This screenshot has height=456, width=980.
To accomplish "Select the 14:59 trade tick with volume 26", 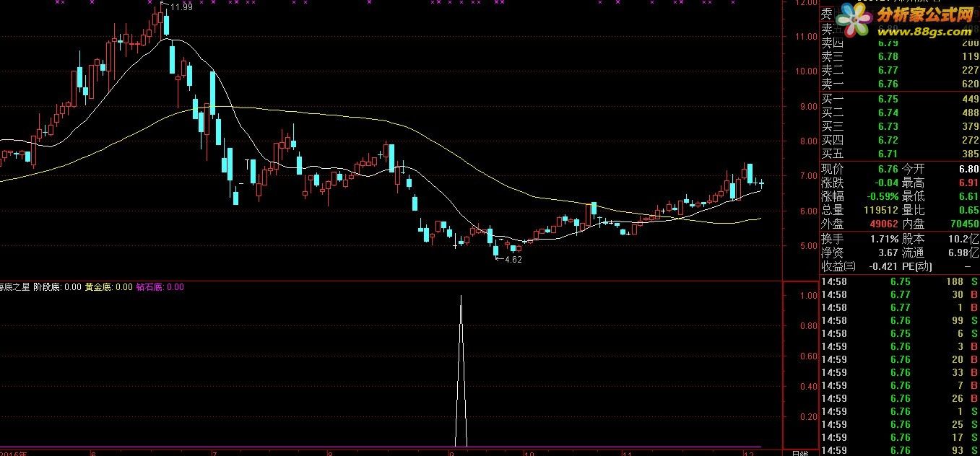I will [899, 398].
